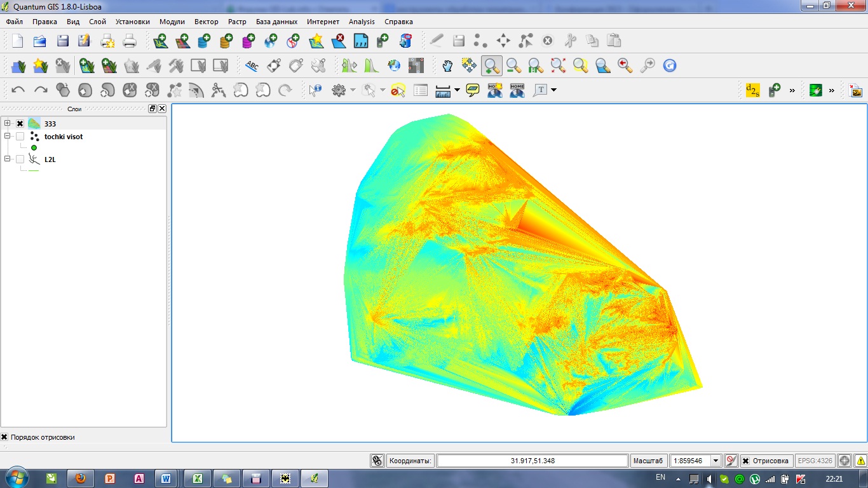Enable visibility of tochki visot layer
The height and width of the screenshot is (488, 868).
20,137
